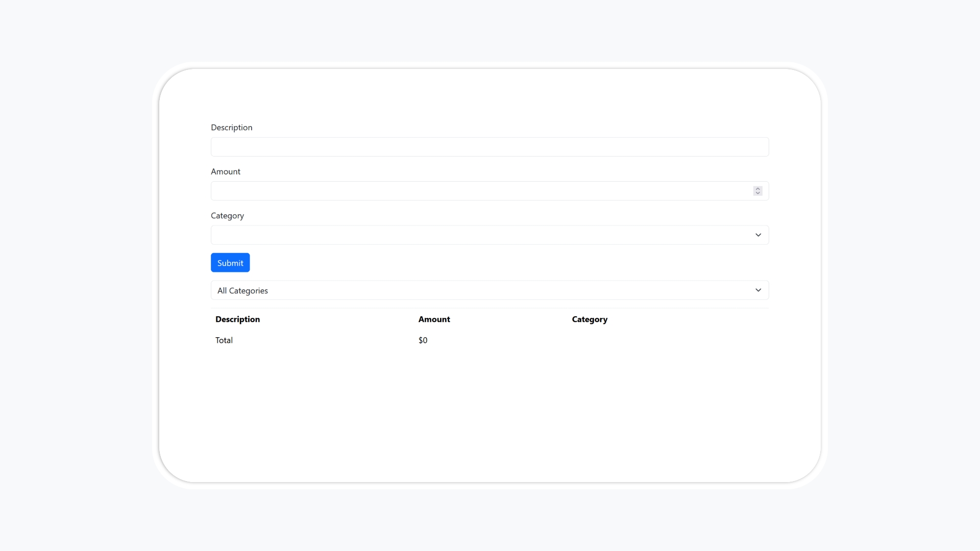
Task: Click the Amount column header
Action: (x=434, y=319)
